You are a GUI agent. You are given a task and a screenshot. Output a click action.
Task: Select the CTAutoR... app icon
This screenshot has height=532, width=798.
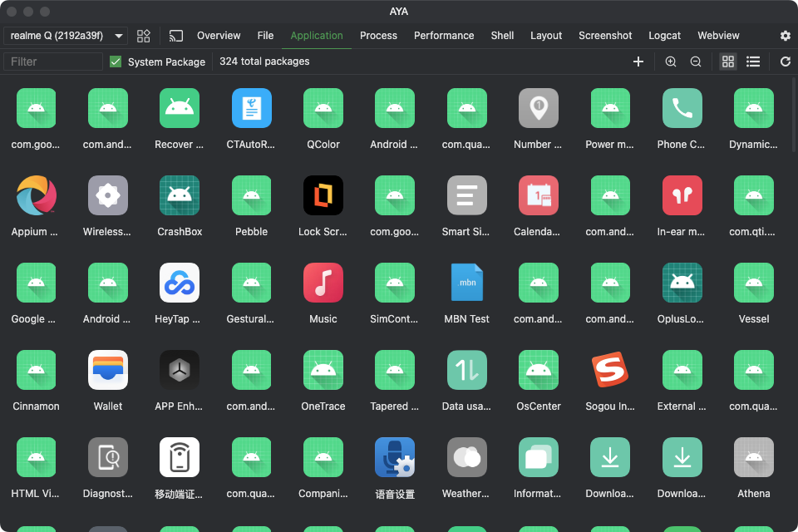[x=251, y=108]
